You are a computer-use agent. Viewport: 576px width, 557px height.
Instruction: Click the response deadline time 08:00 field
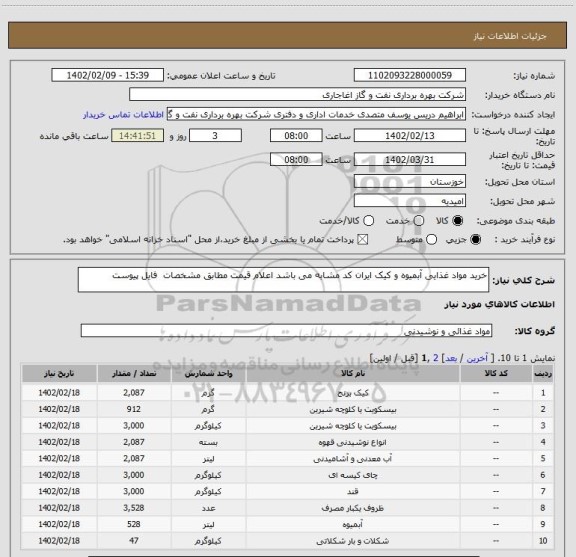[296, 136]
